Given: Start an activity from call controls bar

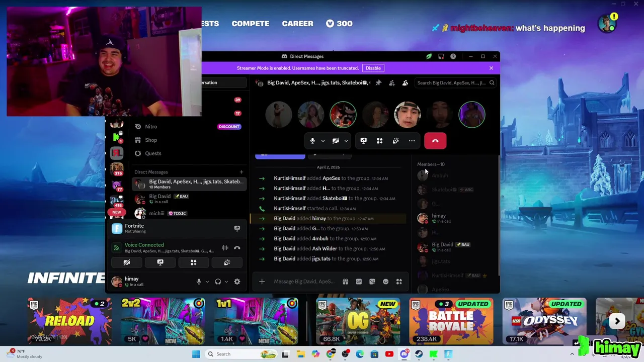Looking at the screenshot, I should (x=379, y=141).
